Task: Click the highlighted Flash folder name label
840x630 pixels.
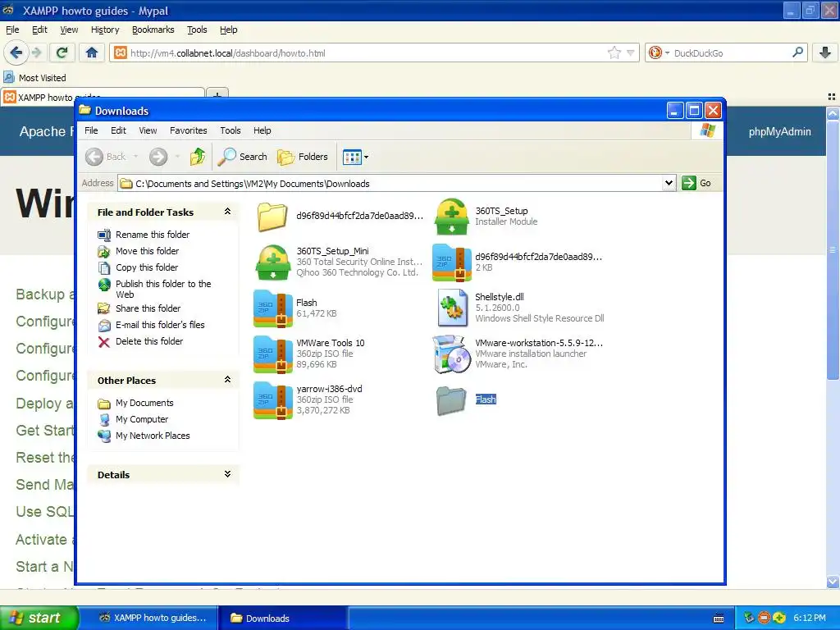Action: tap(486, 399)
